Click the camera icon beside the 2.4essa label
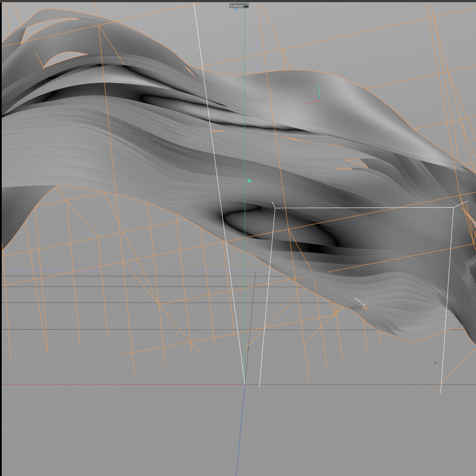Image resolution: width=476 pixels, height=476 pixels. point(246,6)
